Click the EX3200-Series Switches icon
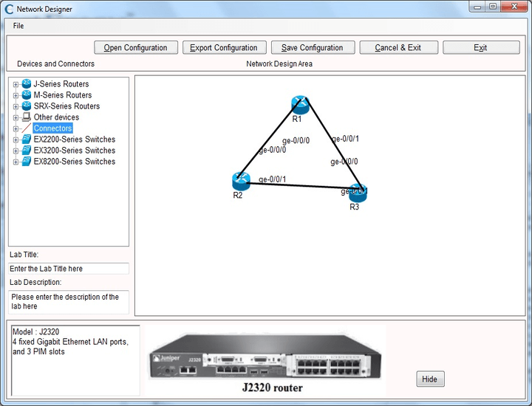This screenshot has width=532, height=406. coord(27,151)
